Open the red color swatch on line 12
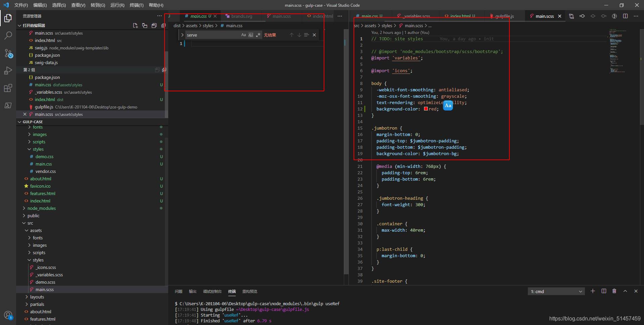The width and height of the screenshot is (644, 325). point(426,109)
